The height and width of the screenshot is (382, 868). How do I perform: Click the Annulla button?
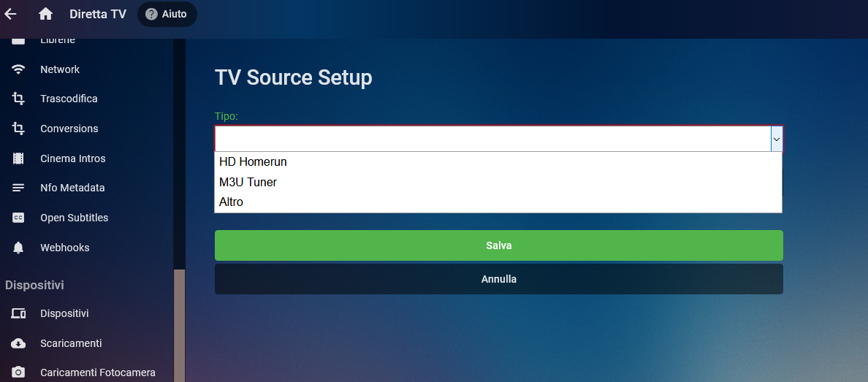(x=498, y=279)
